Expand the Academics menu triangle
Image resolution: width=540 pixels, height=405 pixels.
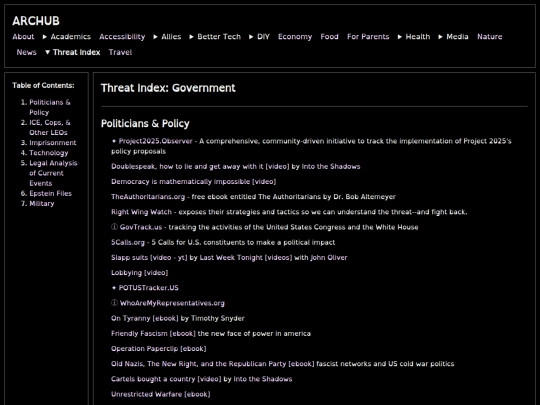click(45, 37)
